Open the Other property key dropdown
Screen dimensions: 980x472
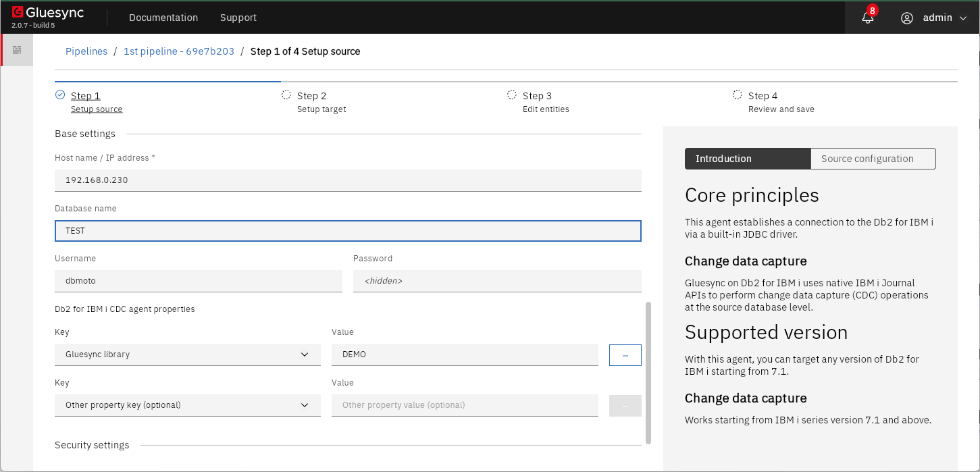pos(304,405)
